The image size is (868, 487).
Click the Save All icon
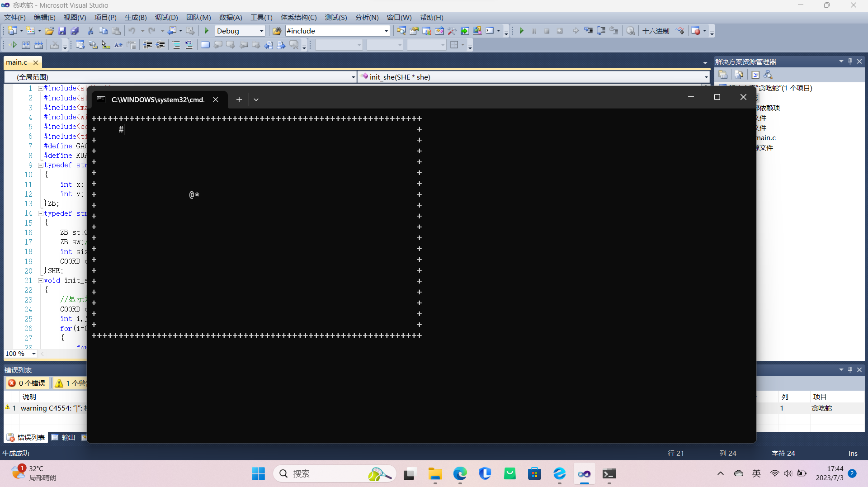point(75,31)
